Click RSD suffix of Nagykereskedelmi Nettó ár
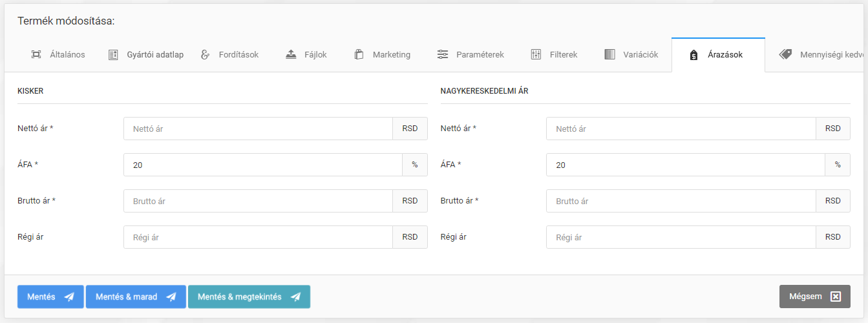 [x=832, y=129]
